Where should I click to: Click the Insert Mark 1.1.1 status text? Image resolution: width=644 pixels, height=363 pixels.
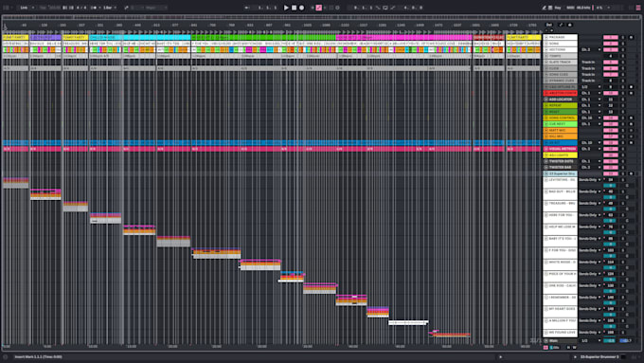click(38, 356)
